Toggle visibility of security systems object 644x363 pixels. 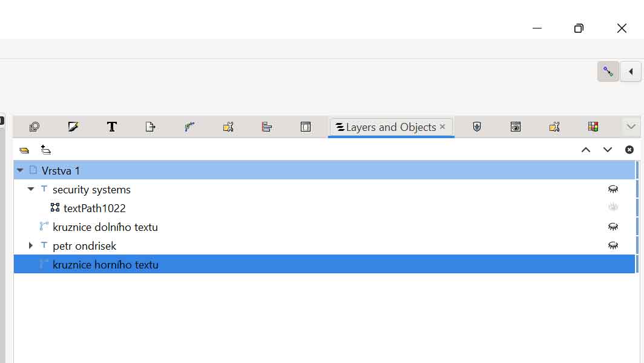613,190
